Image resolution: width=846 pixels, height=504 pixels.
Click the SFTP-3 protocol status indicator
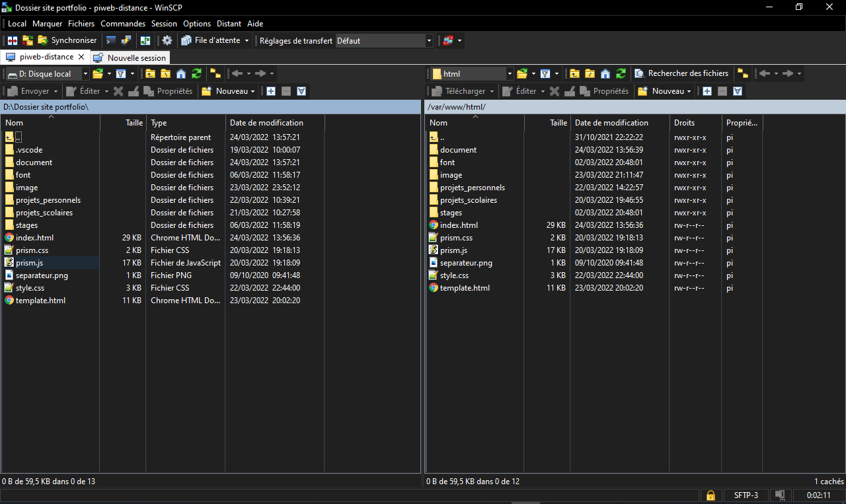coord(746,495)
